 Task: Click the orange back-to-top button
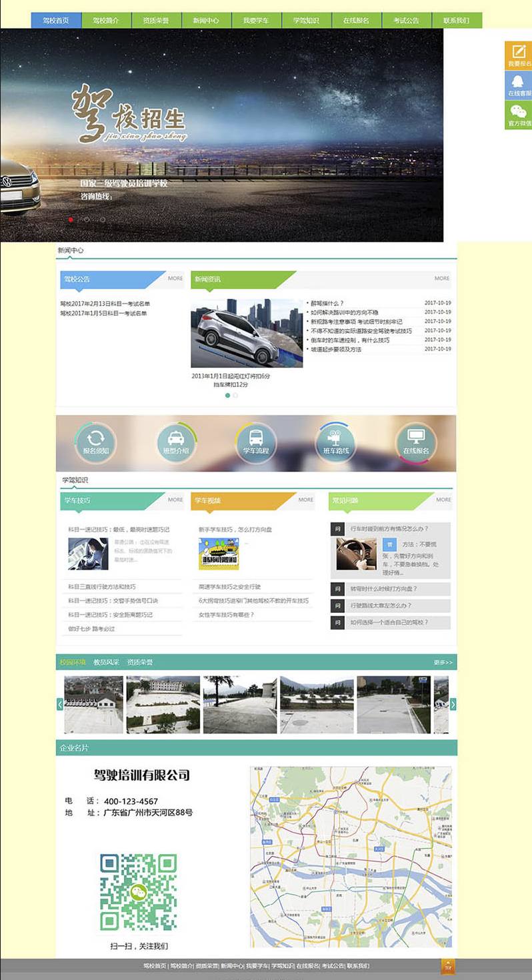[x=448, y=967]
